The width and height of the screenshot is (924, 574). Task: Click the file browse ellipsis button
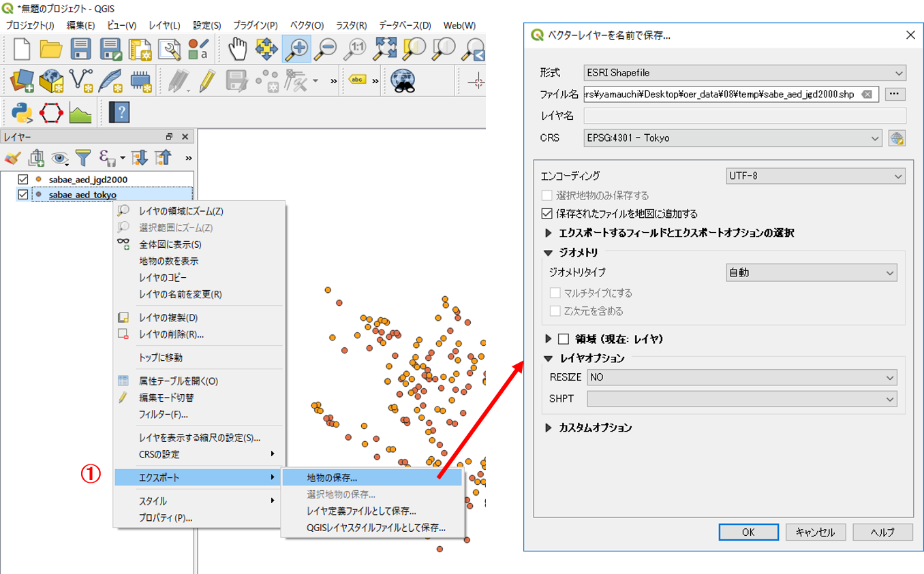(x=895, y=95)
